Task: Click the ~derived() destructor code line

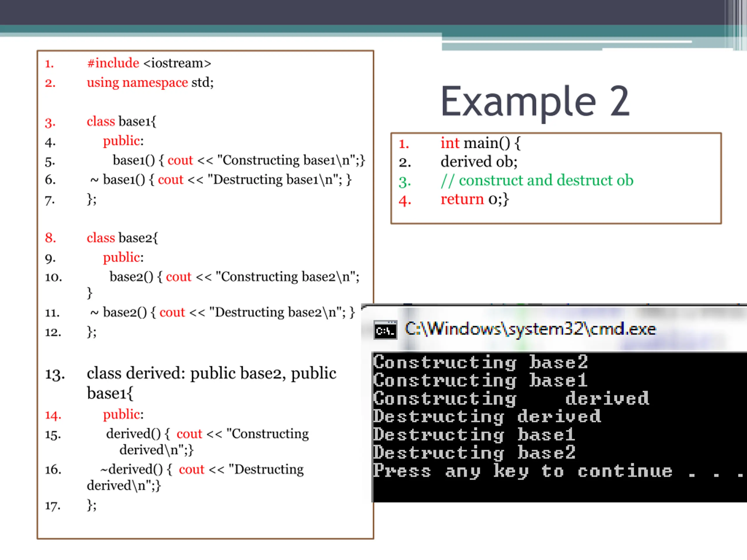Action: point(202,470)
